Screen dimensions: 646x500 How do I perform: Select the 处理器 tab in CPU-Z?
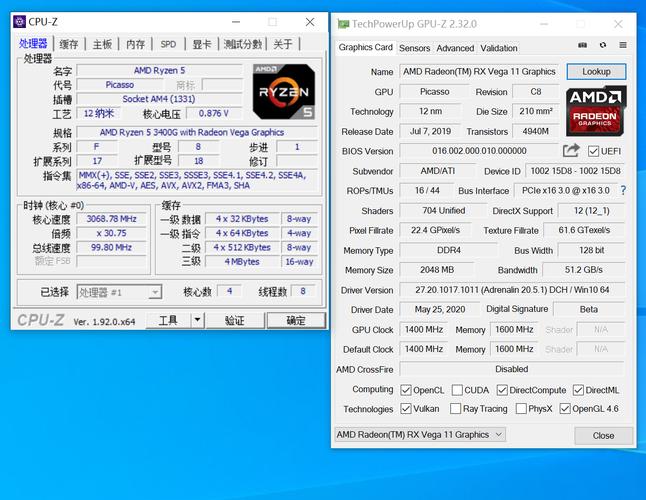click(x=33, y=44)
